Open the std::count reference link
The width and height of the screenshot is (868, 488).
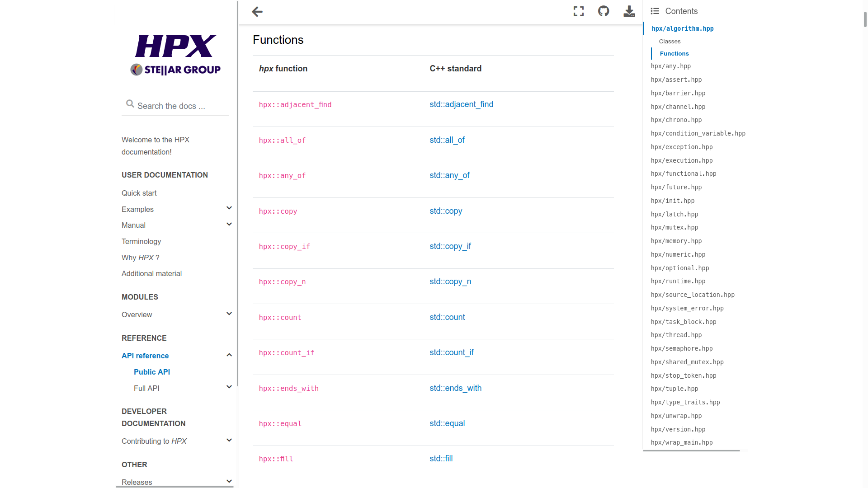pos(447,317)
